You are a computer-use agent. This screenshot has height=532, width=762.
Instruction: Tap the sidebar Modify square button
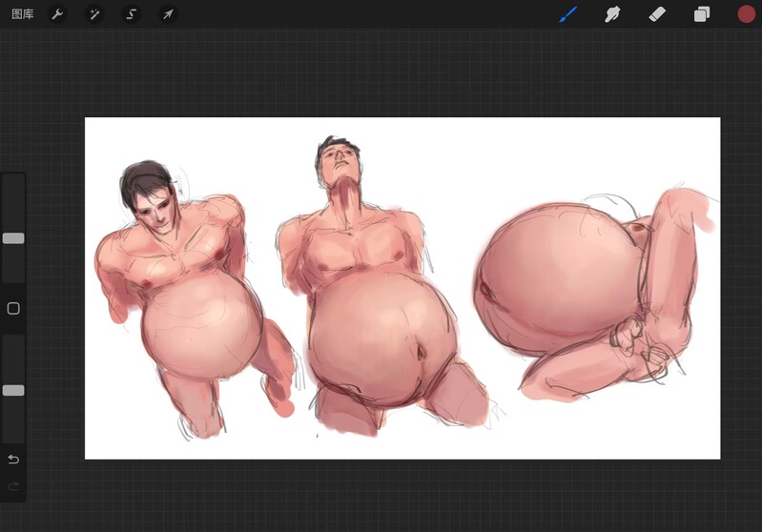tap(13, 309)
